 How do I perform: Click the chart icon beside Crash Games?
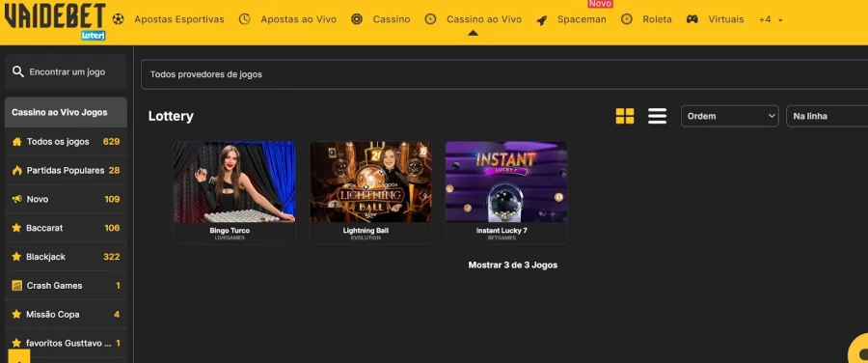click(17, 286)
